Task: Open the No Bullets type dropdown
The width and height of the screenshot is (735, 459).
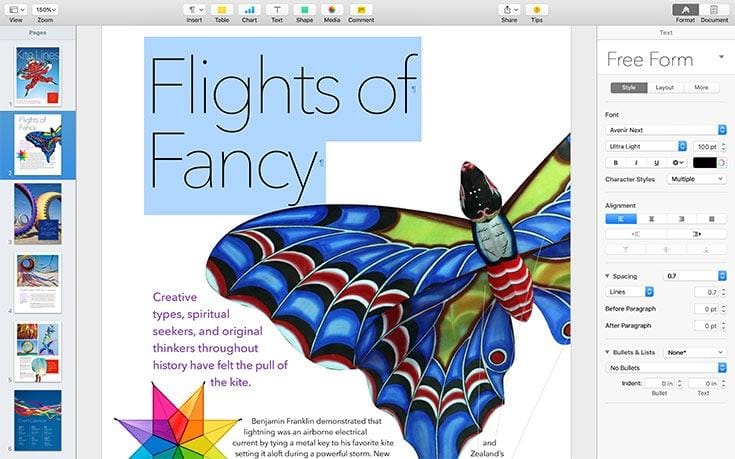Action: [666, 368]
